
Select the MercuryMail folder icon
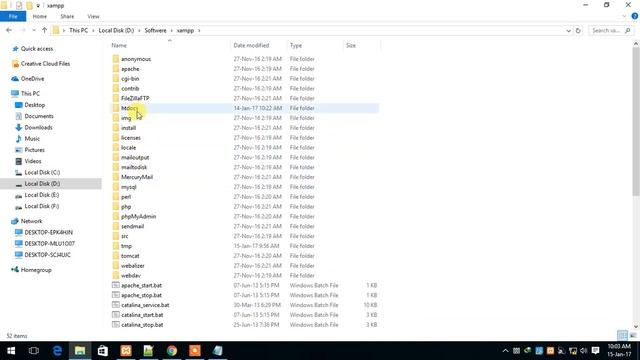tap(116, 177)
